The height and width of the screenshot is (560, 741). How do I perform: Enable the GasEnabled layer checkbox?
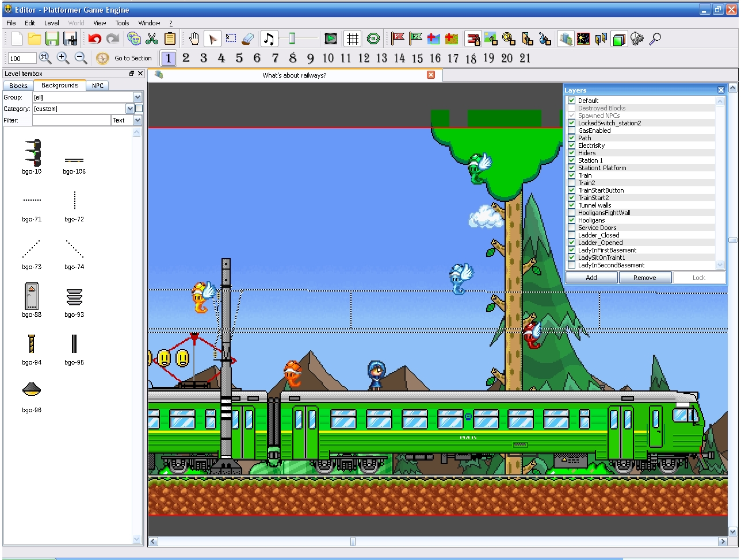click(x=571, y=131)
